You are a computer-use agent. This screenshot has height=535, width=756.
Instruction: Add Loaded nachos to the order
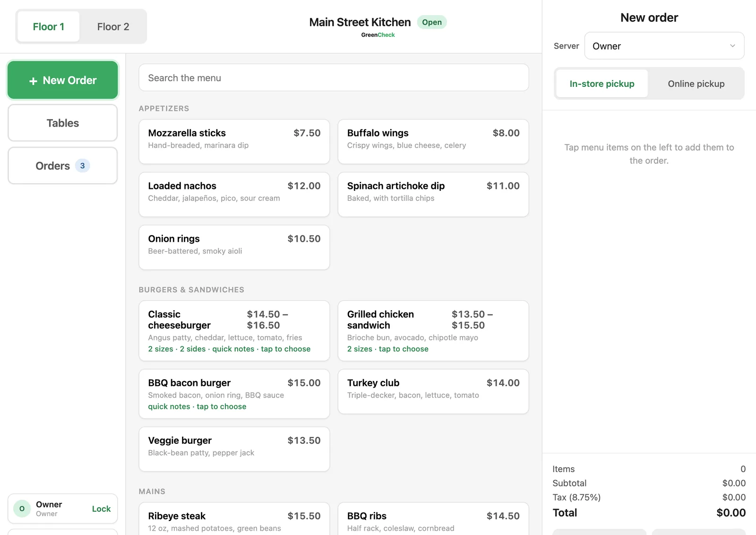coord(234,195)
